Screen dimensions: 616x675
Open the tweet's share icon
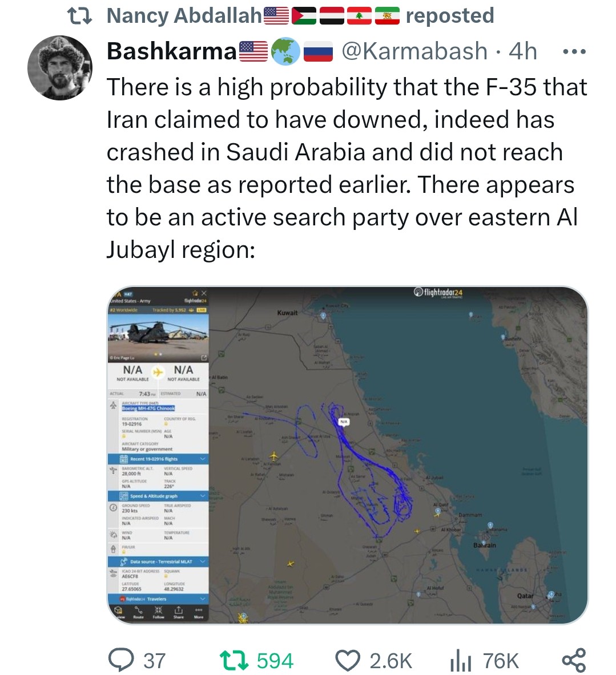click(x=574, y=661)
